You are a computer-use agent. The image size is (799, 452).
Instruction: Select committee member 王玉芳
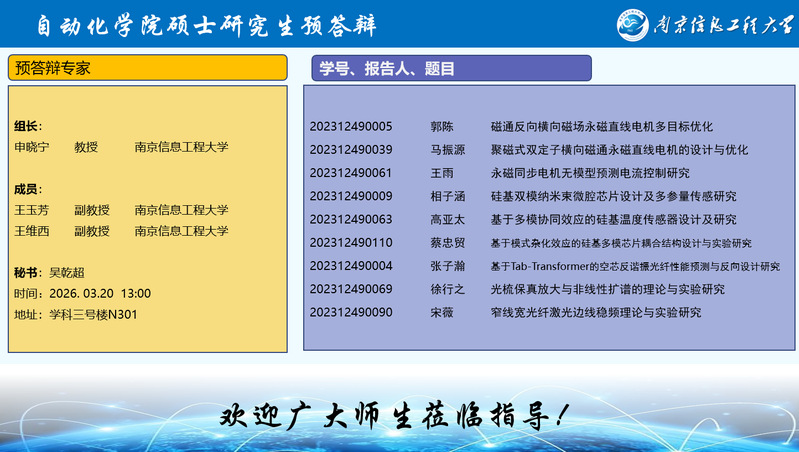click(x=32, y=210)
